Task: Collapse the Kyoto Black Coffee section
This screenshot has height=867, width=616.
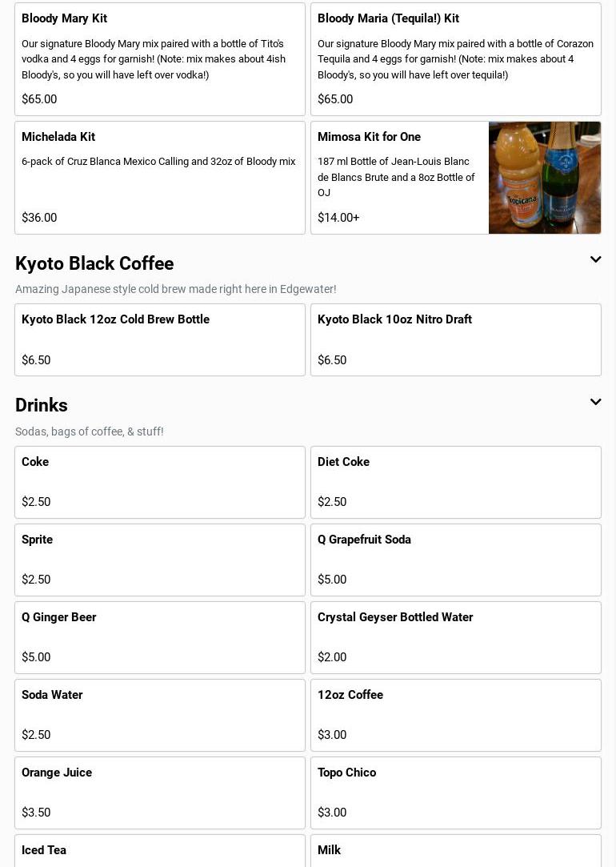Action: 595,260
